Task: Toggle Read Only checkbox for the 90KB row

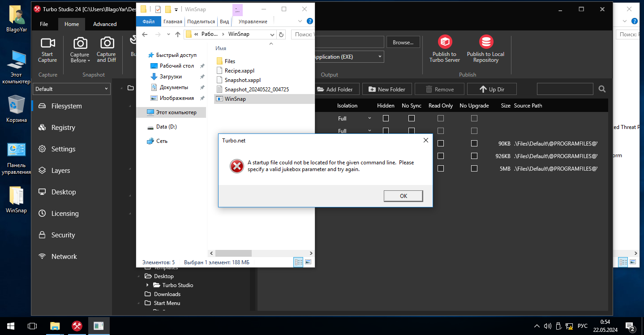Action: 441,144
